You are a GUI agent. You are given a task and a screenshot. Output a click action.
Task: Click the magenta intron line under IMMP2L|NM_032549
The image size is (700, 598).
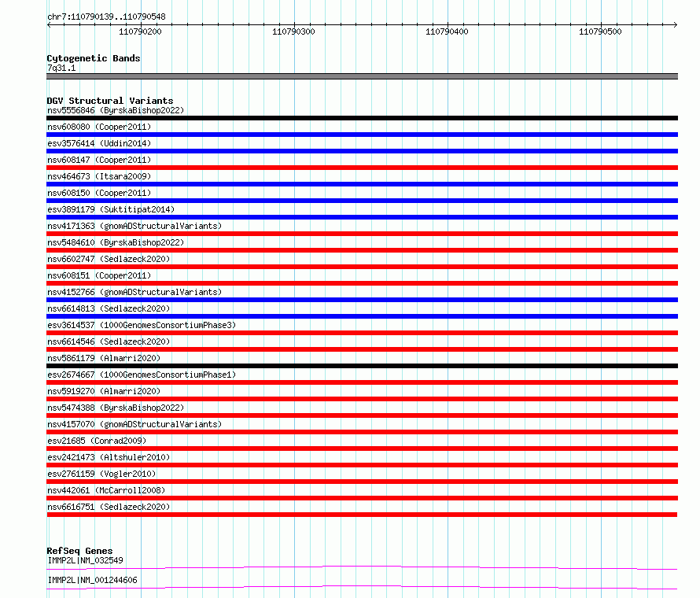point(362,567)
